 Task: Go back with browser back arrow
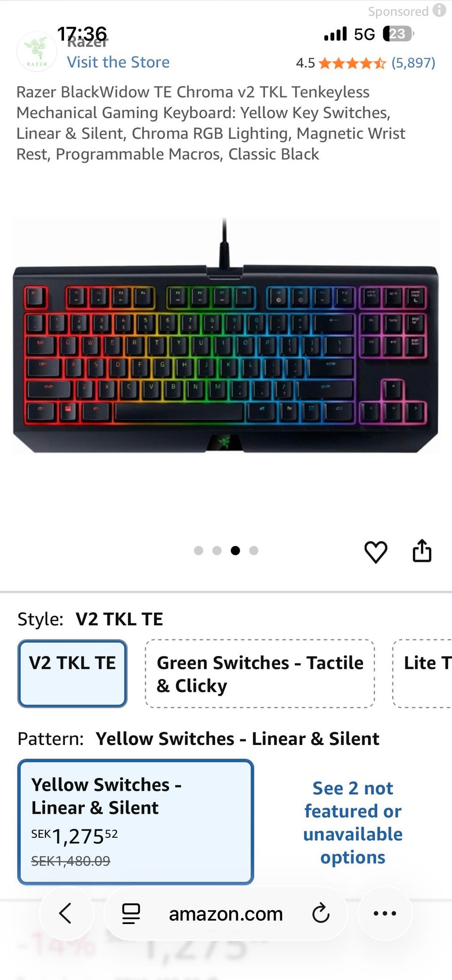point(65,913)
